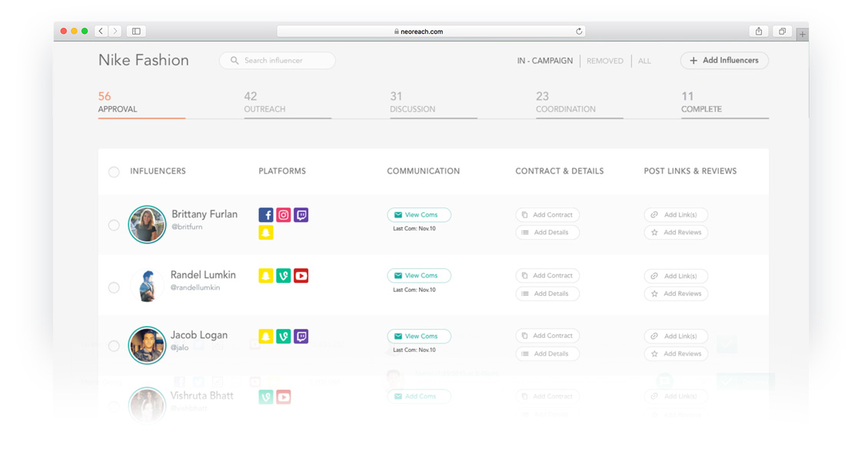Check the select-all Influencers checkbox
The width and height of the screenshot is (868, 461).
click(114, 172)
